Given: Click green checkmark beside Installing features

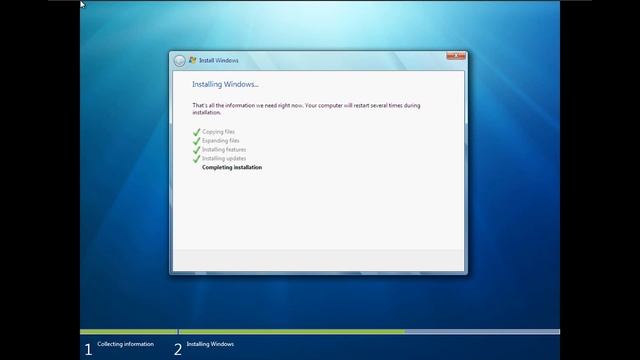Looking at the screenshot, I should 196,150.
